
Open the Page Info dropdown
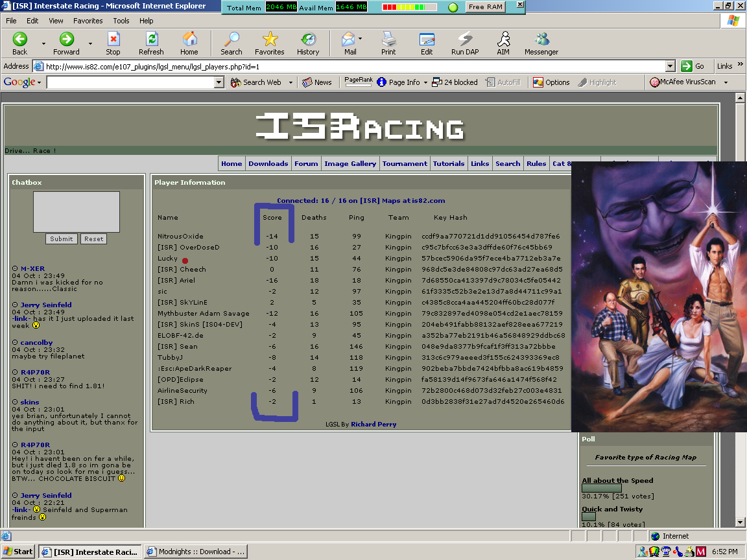pyautogui.click(x=425, y=82)
